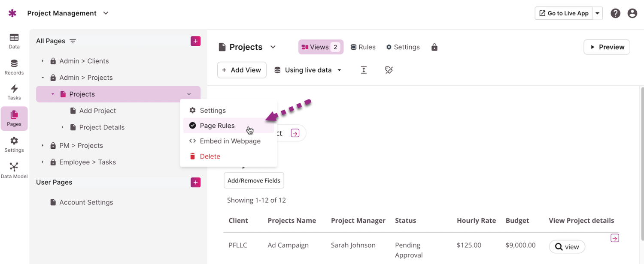Image resolution: width=644 pixels, height=264 pixels.
Task: Select Account Settings under User Pages
Action: (86, 202)
